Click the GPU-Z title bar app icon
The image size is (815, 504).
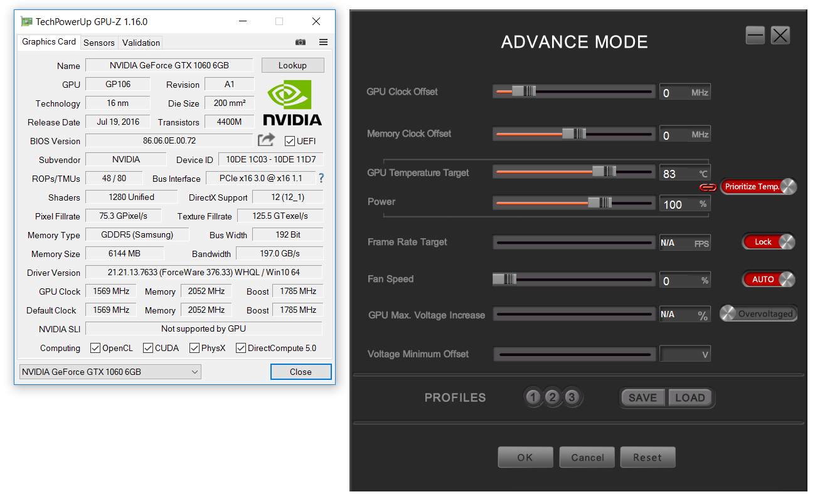26,21
